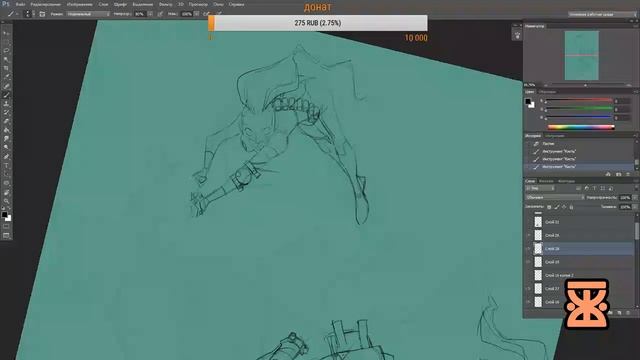Select the Quick Selection tool
This screenshot has width=640, height=360.
tap(6, 60)
